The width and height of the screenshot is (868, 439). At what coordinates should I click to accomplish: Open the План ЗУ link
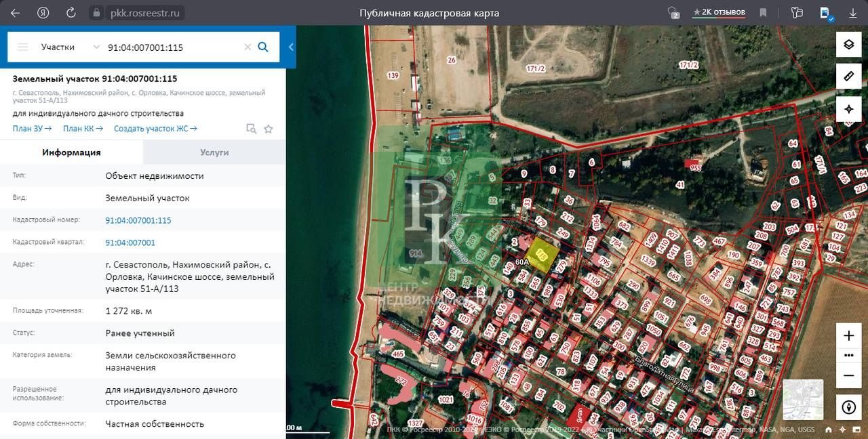(x=33, y=129)
